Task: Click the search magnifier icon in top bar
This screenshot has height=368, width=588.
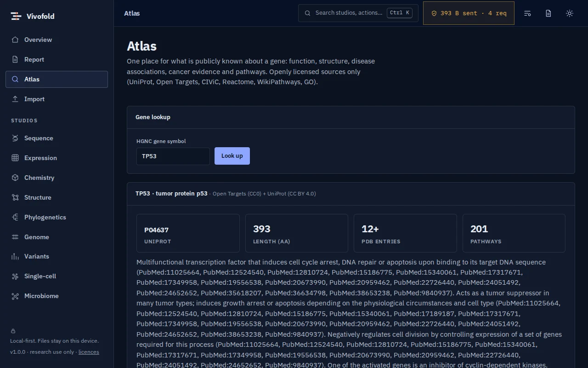Action: click(x=308, y=13)
